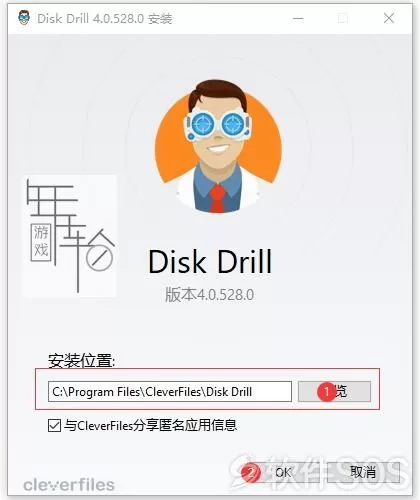Uncheck share anonymous info with CleverFiles checkbox
Viewport: 420px width, 500px height.
(54, 426)
